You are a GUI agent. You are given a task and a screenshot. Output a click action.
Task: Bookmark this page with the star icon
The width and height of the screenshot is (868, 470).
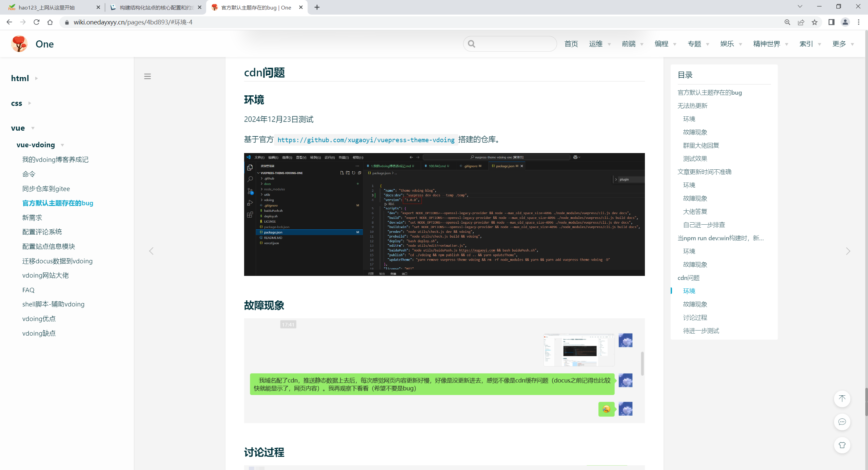point(814,22)
